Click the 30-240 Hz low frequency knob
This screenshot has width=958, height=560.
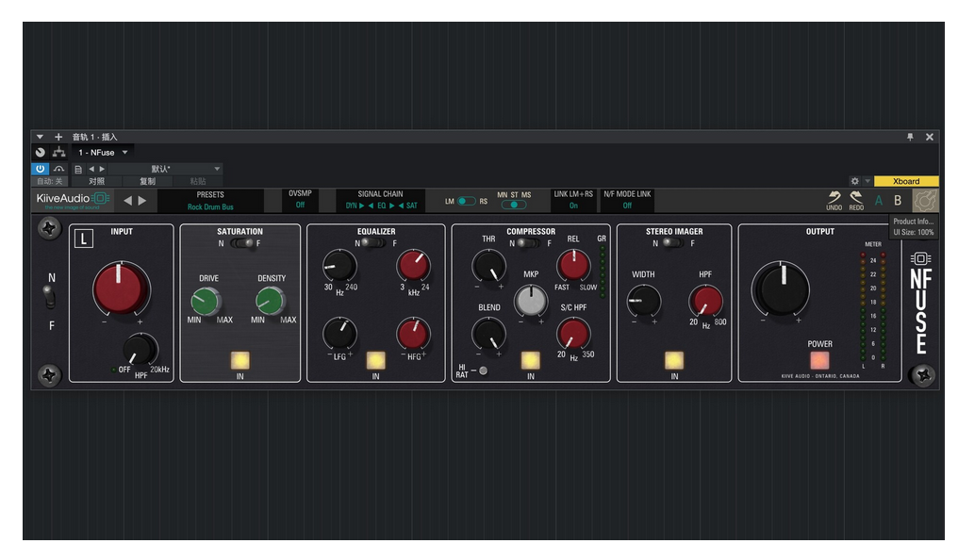pyautogui.click(x=339, y=266)
